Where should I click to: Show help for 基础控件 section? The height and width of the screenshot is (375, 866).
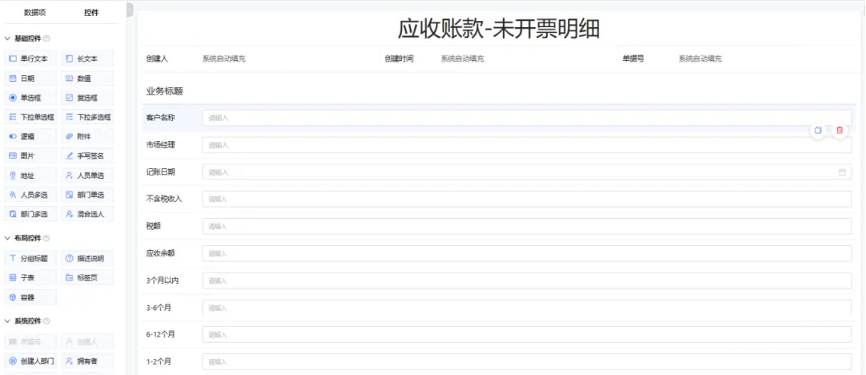click(46, 39)
